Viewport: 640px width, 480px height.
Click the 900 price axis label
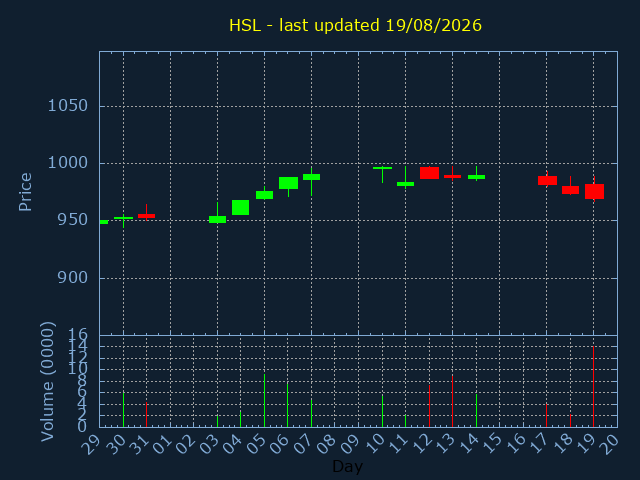(x=72, y=278)
